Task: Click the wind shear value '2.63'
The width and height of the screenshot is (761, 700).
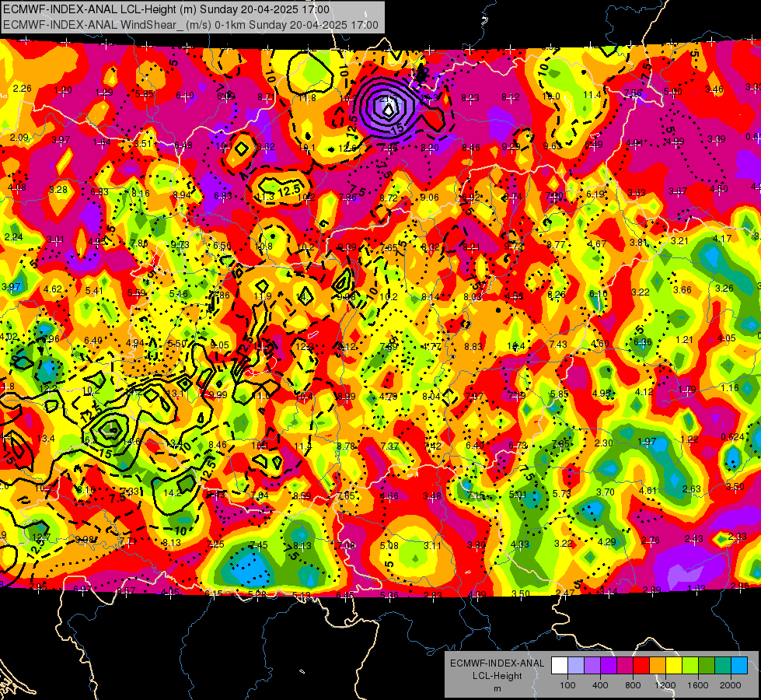Action: pos(692,488)
